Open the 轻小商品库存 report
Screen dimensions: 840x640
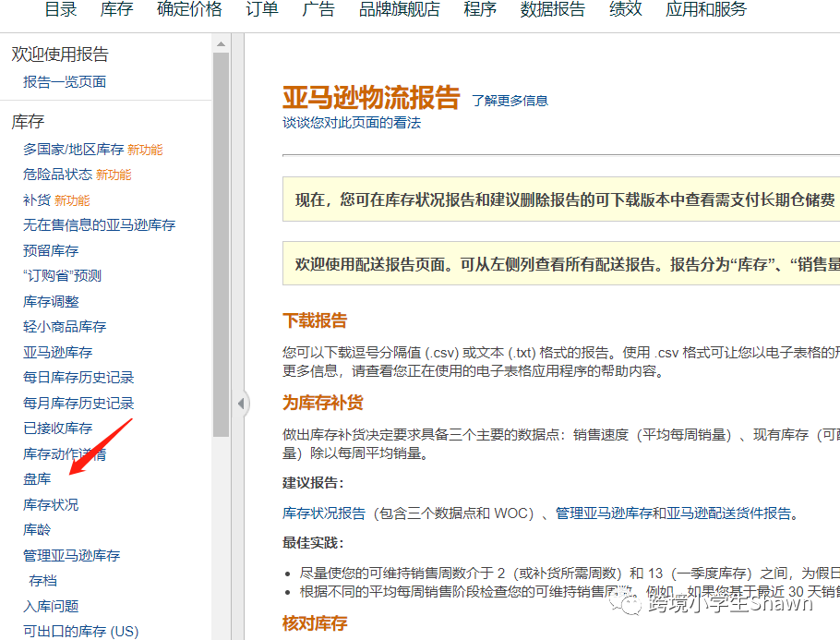[65, 326]
